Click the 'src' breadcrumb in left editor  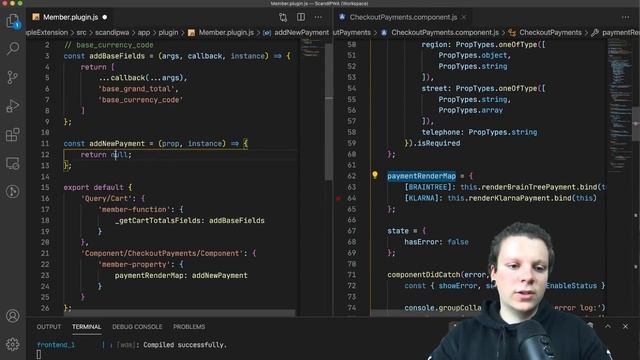[x=81, y=32]
